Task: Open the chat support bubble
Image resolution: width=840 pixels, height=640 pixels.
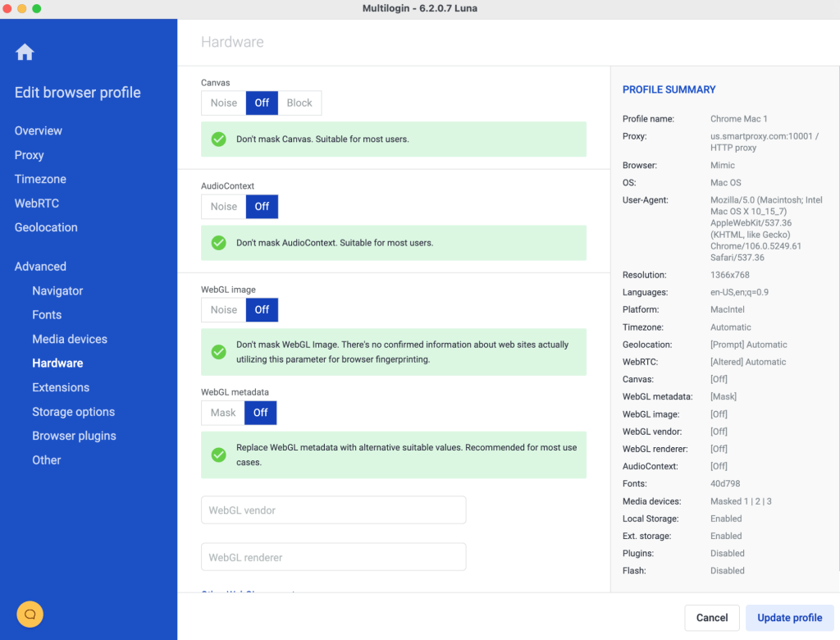Action: pos(30,614)
